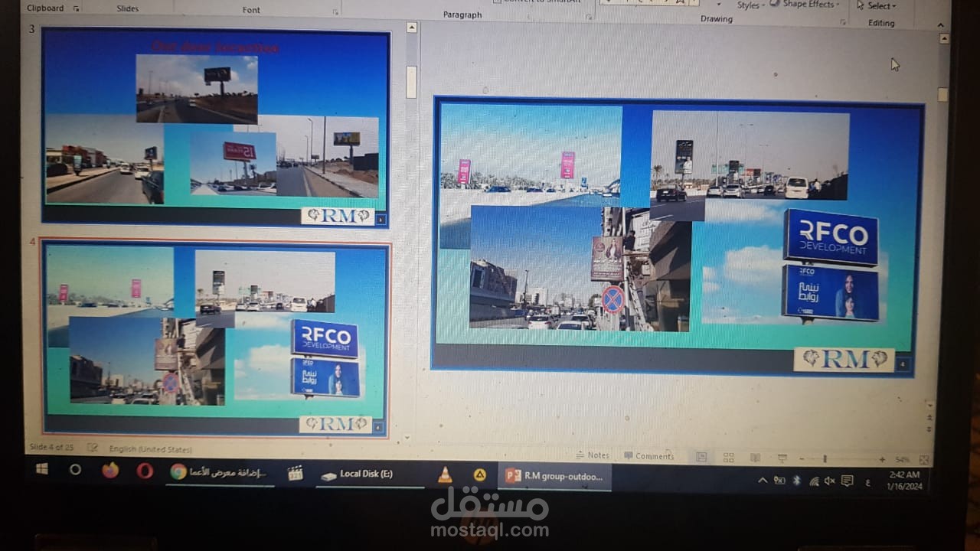The width and height of the screenshot is (980, 551).
Task: Open the Shape Effects dropdown
Action: point(805,4)
